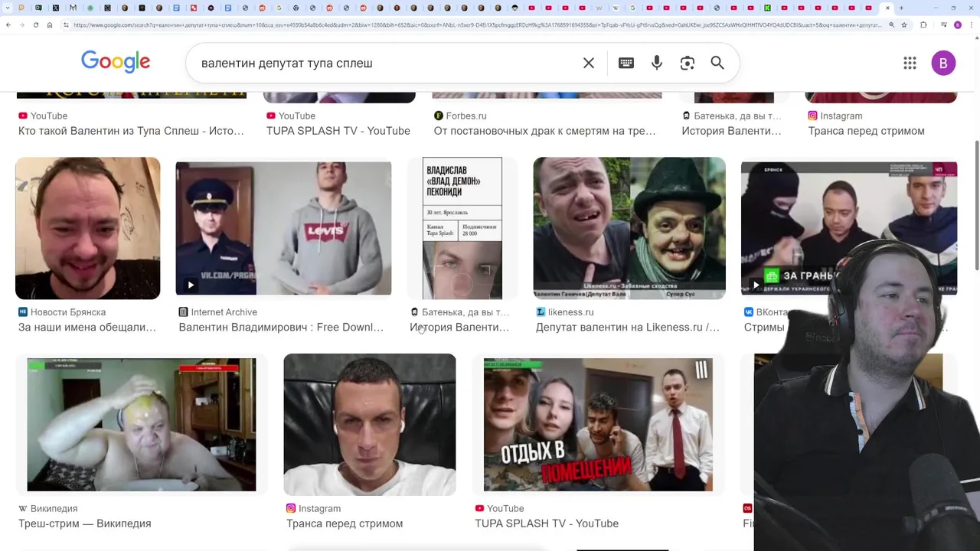The width and height of the screenshot is (980, 551).
Task: Open the Chrome profile avatar in toolbar
Action: coord(957,24)
